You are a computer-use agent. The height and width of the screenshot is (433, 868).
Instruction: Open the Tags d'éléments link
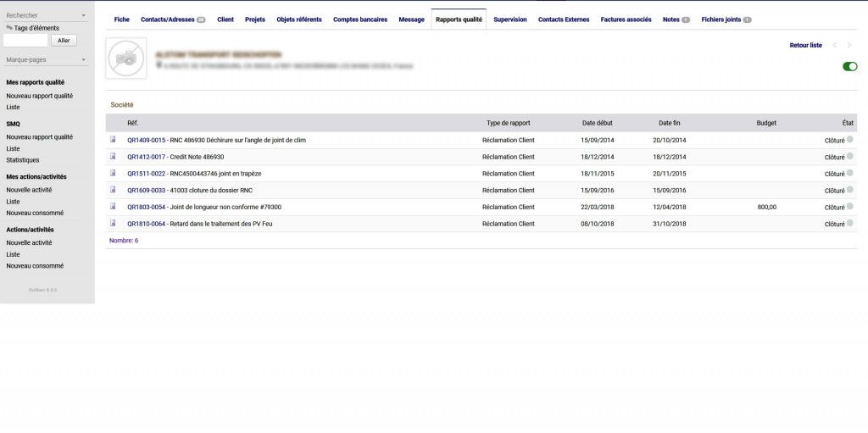(36, 28)
